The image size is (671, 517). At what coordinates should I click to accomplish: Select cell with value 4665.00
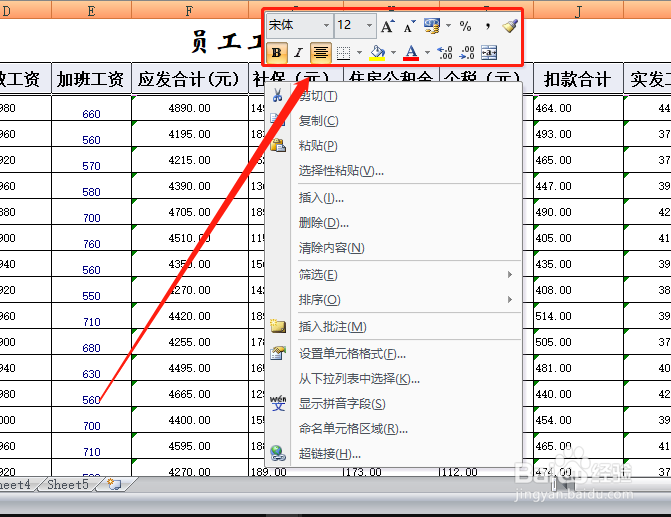point(190,394)
